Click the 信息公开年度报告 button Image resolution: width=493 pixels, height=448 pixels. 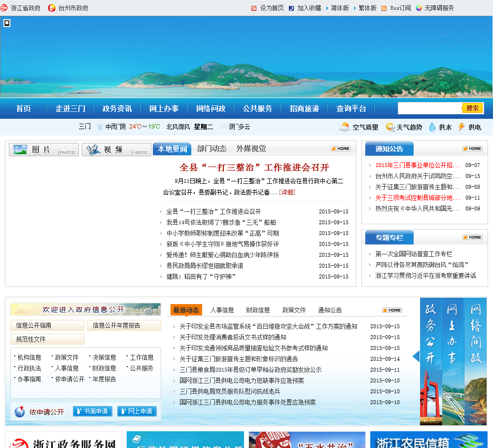click(124, 325)
